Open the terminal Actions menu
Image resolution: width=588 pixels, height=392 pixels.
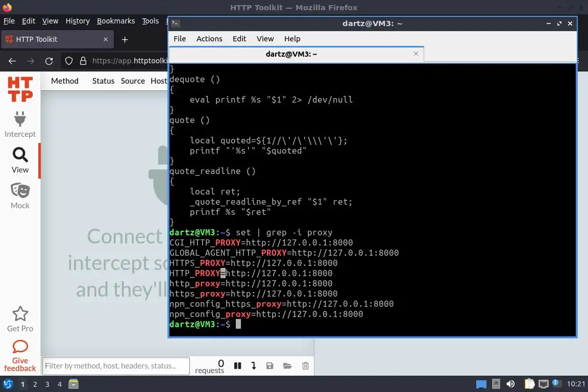(x=209, y=39)
